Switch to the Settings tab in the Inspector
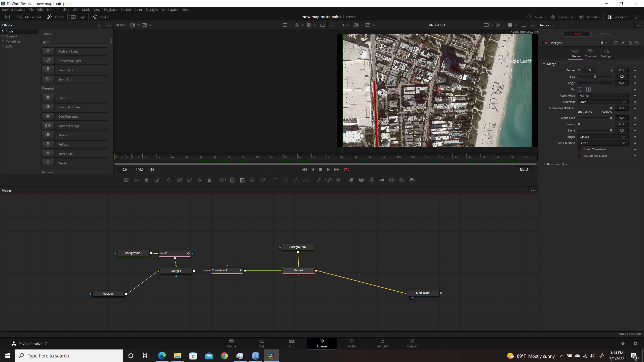Screen dimensions: 644x362 [x=606, y=54]
